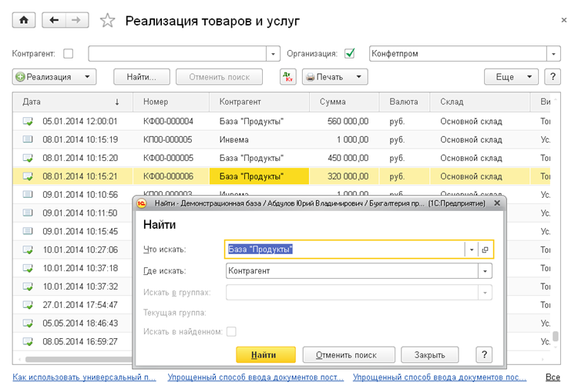578x392 pixels.
Task: Click document icon for 05.01.2014 12:00:01 row
Action: point(28,121)
